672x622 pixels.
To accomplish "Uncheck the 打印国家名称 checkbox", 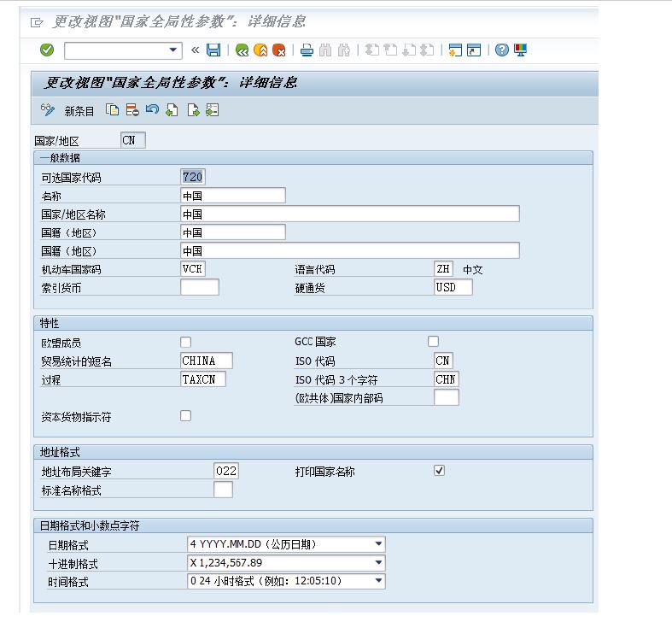I will (x=439, y=471).
